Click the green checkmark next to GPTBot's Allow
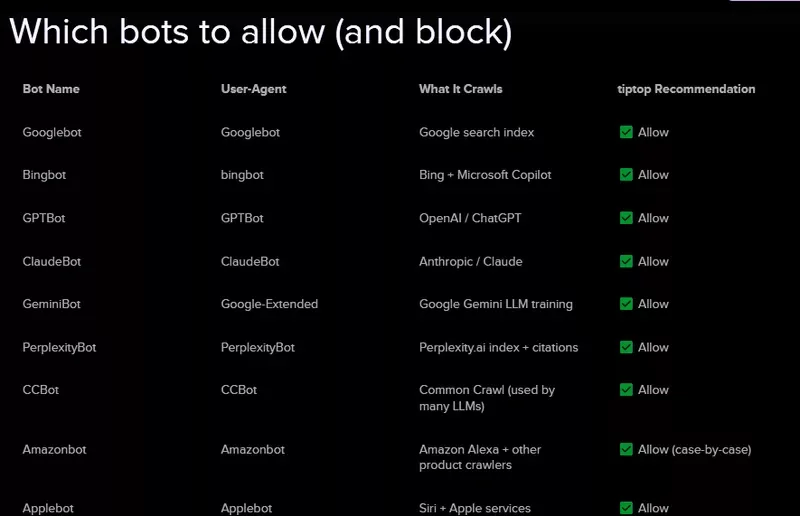 coord(626,218)
